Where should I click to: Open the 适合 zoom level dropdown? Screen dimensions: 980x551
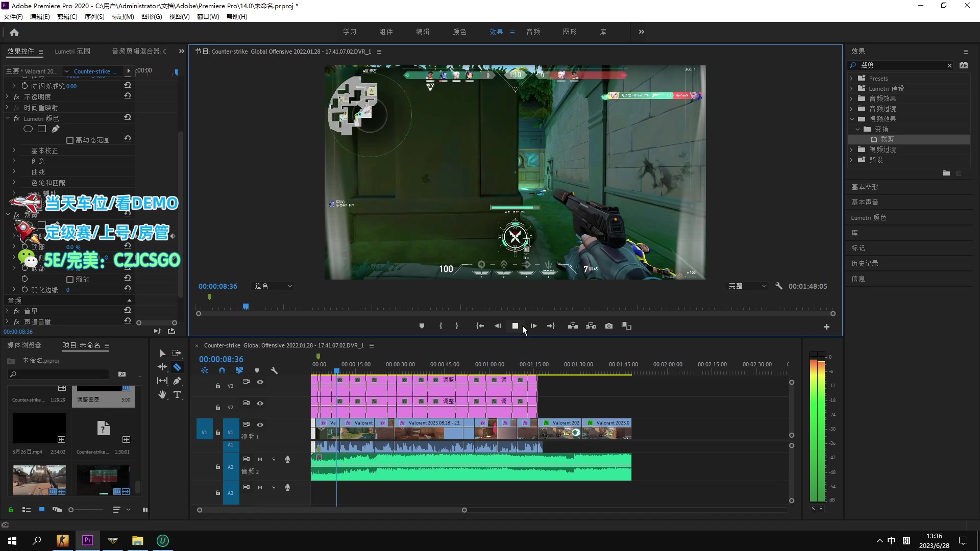pos(273,286)
